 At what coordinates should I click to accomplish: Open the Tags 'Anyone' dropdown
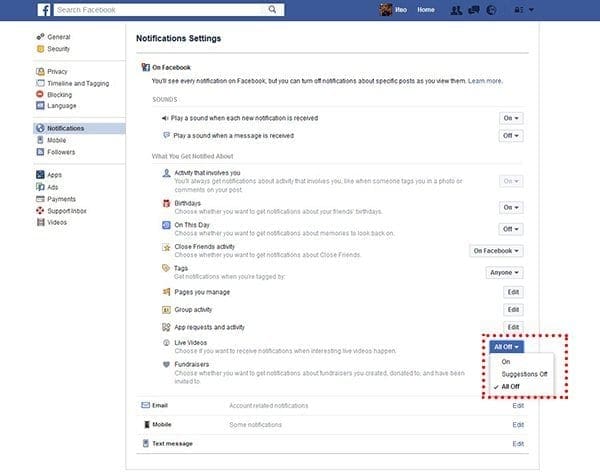(504, 272)
